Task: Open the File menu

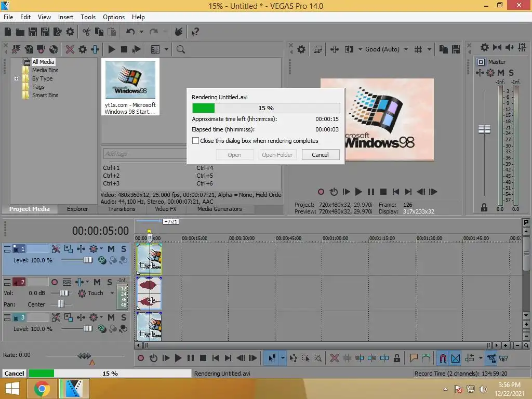Action: pos(8,17)
